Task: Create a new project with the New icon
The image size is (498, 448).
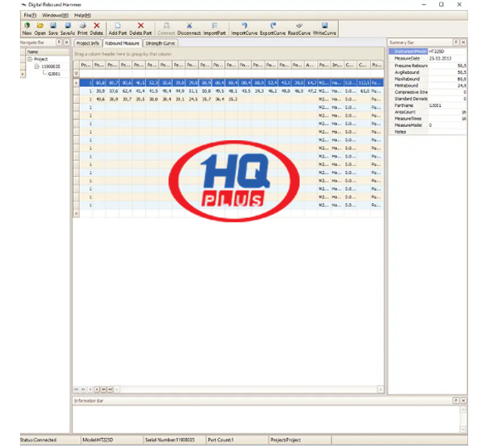Action: (x=27, y=29)
